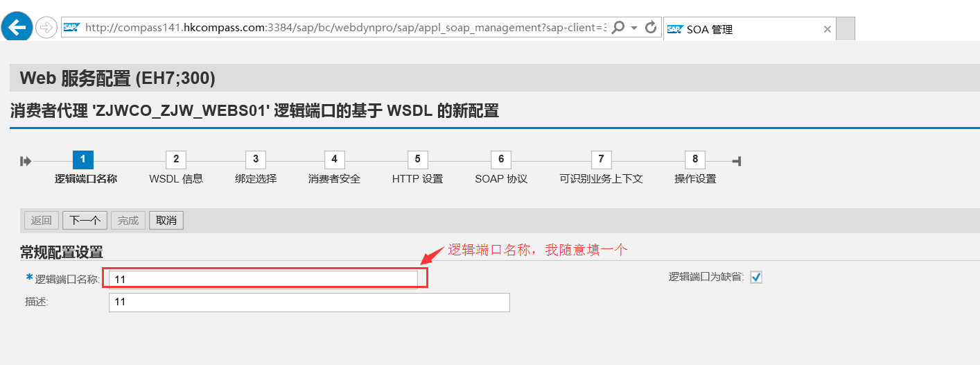Select roadmap step 6 SOAP 协议

click(x=501, y=160)
